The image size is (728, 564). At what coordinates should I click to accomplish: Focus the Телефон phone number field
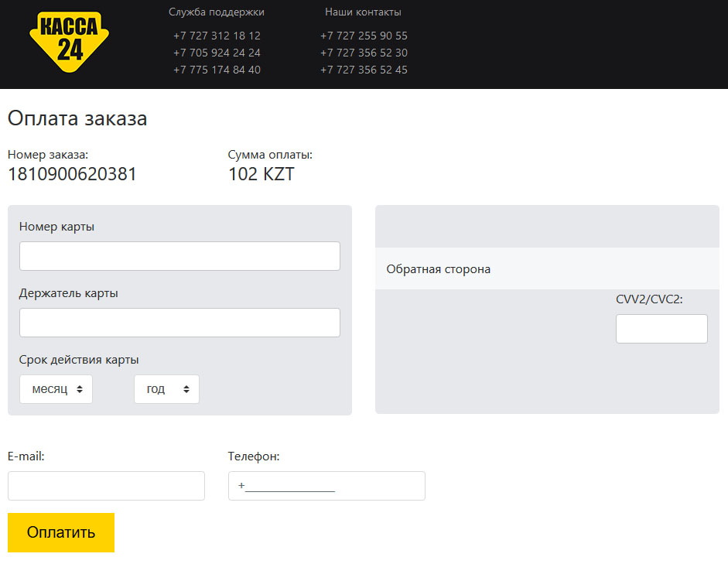(x=325, y=486)
